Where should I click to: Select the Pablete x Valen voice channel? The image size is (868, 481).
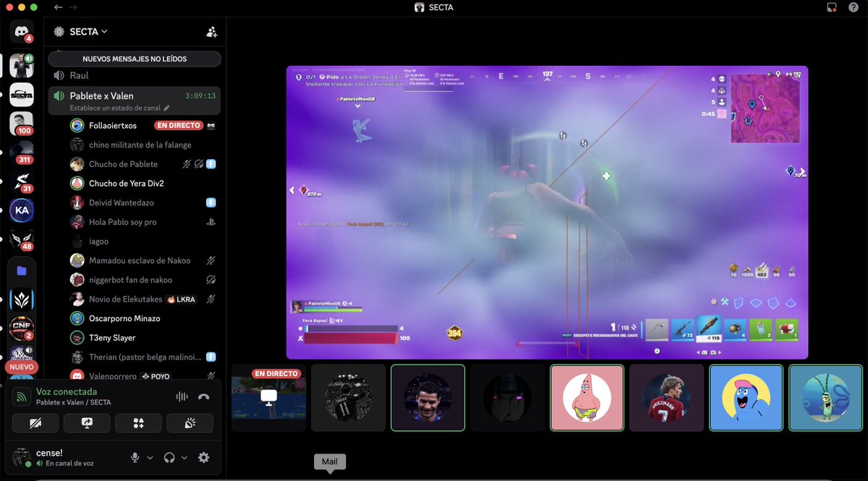click(135, 101)
